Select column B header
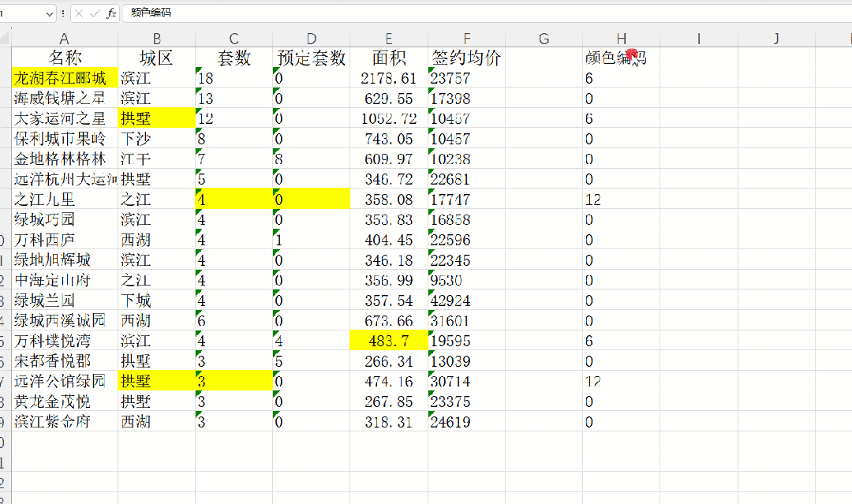The width and height of the screenshot is (852, 504). coord(156,39)
